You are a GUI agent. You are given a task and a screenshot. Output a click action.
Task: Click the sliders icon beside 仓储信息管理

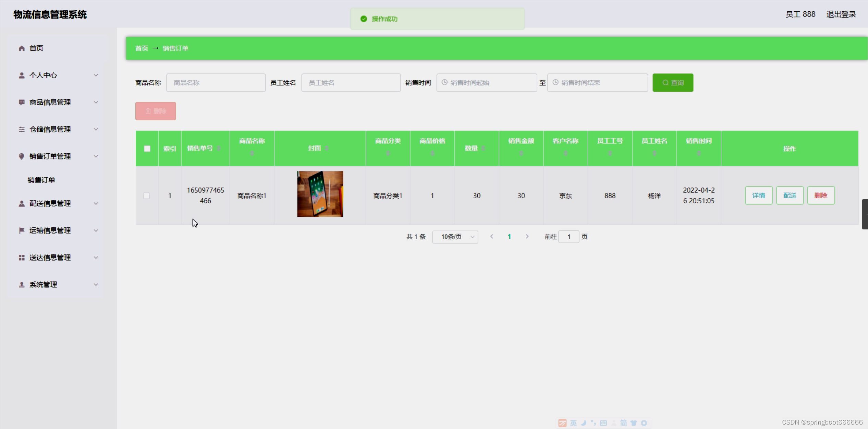[22, 129]
